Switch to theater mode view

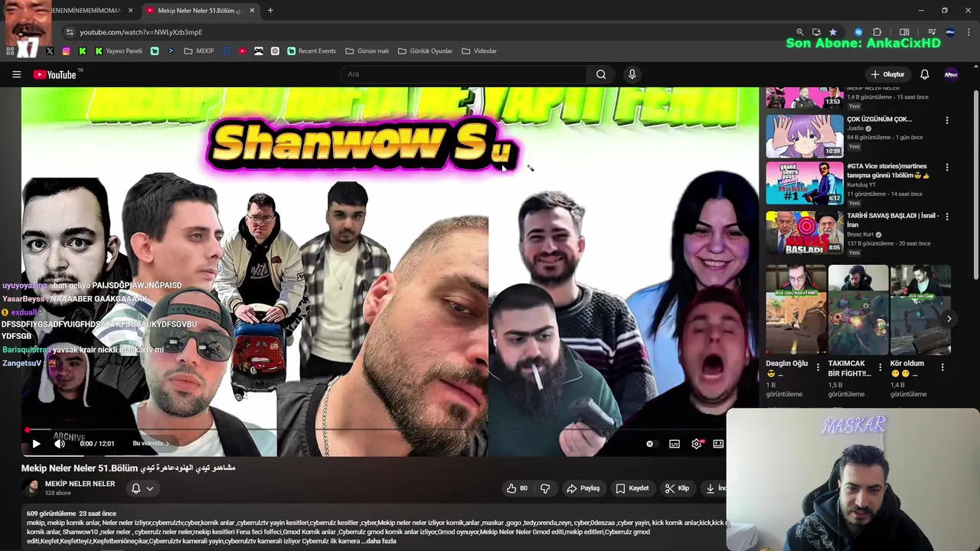pyautogui.click(x=718, y=444)
